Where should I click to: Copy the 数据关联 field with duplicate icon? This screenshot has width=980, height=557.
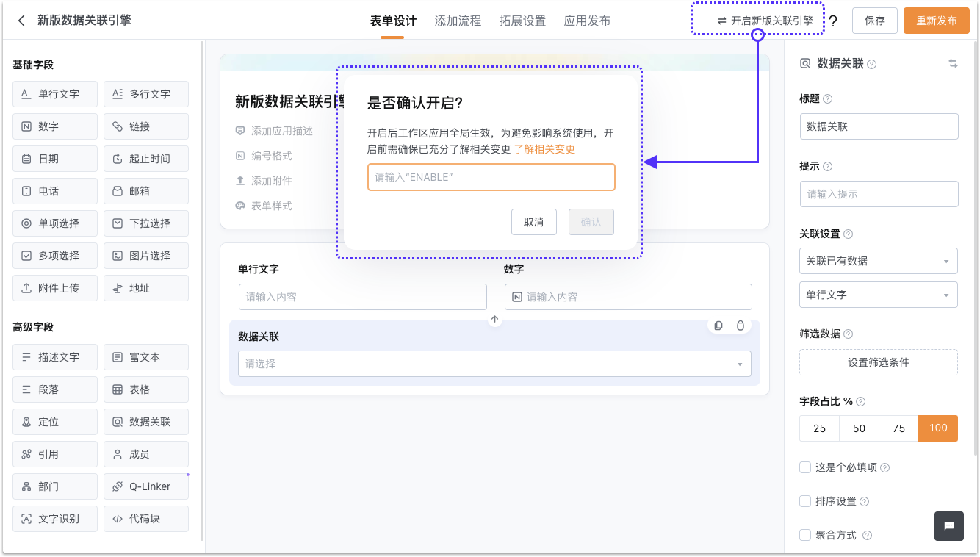(x=718, y=326)
